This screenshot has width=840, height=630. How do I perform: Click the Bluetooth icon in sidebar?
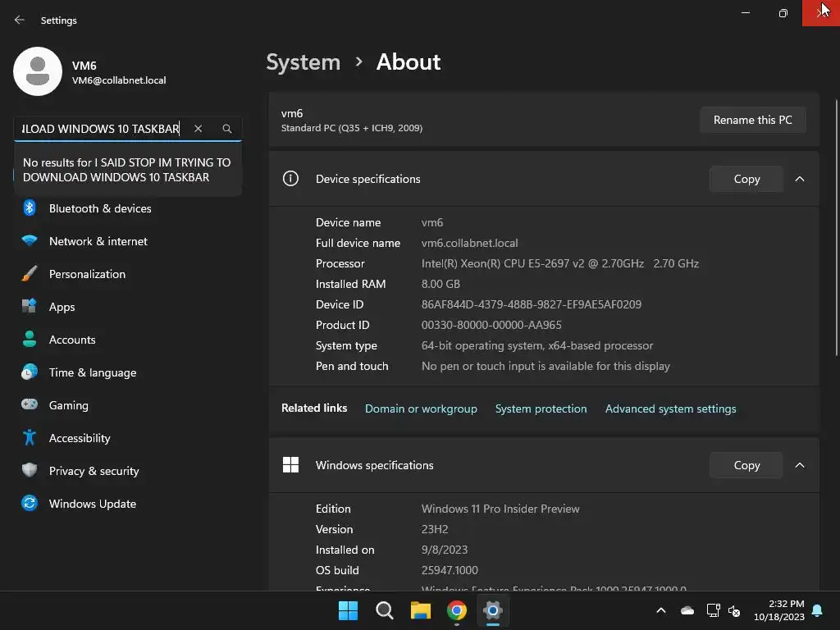click(30, 208)
